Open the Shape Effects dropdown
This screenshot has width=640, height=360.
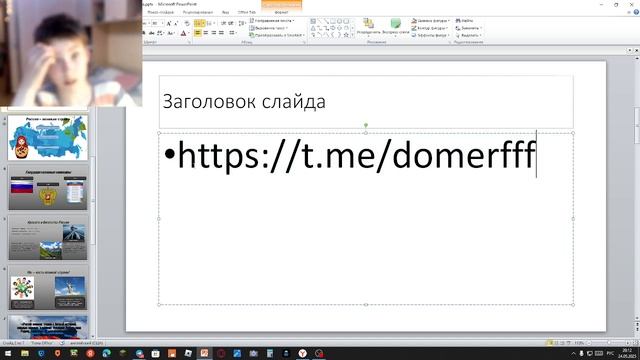click(x=430, y=36)
